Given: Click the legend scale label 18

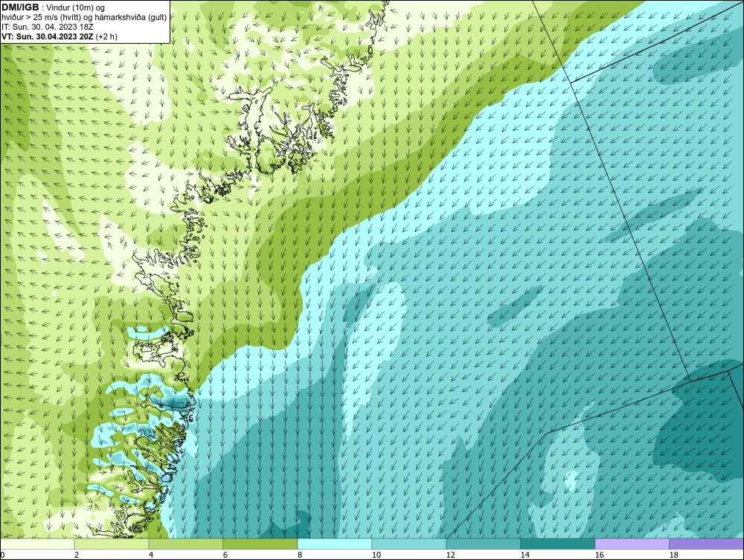Looking at the screenshot, I should pyautogui.click(x=673, y=555).
